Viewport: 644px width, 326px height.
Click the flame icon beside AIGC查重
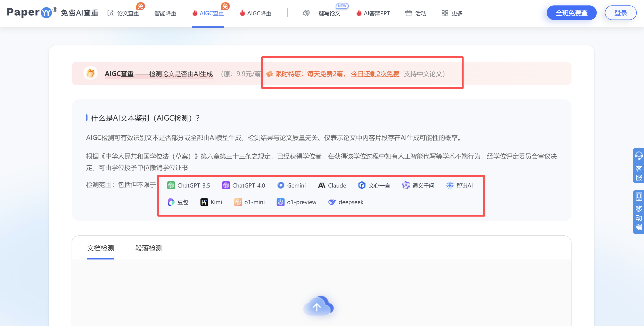click(195, 13)
